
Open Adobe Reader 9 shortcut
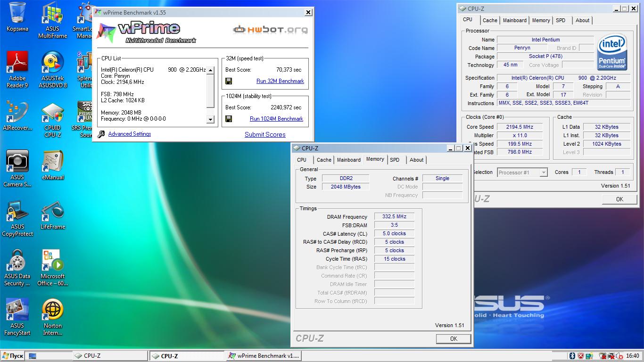17,70
